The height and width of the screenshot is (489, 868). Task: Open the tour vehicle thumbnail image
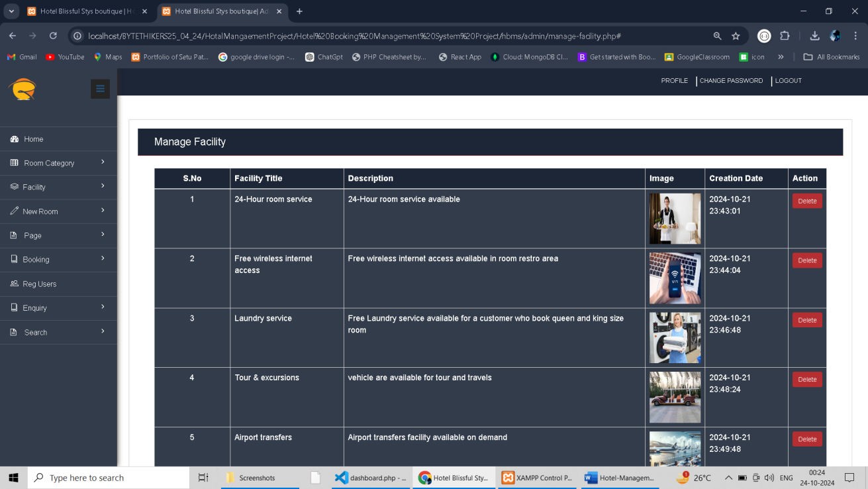tap(675, 398)
